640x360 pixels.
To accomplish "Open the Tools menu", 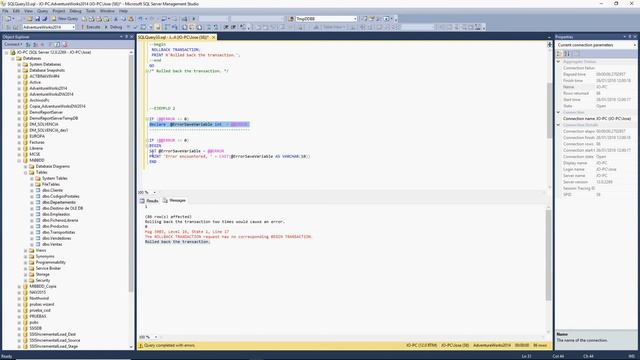I will coord(91,11).
